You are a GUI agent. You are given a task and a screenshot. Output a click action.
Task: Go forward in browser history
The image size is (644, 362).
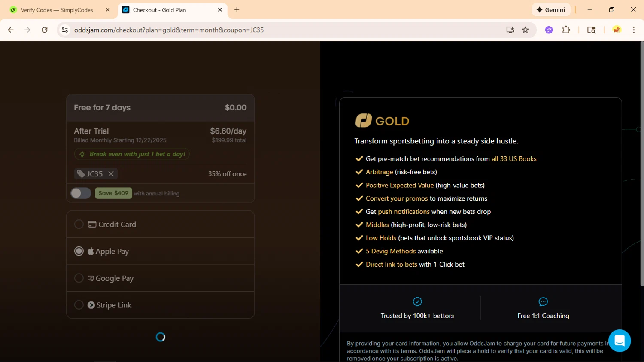27,30
